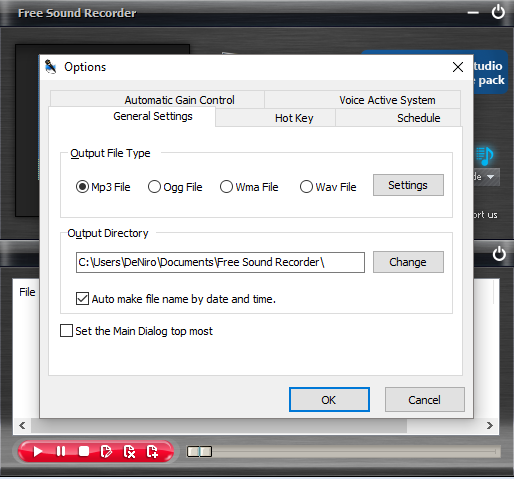The image size is (514, 479).
Task: Click the add file icon in the playback bar
Action: (x=152, y=452)
